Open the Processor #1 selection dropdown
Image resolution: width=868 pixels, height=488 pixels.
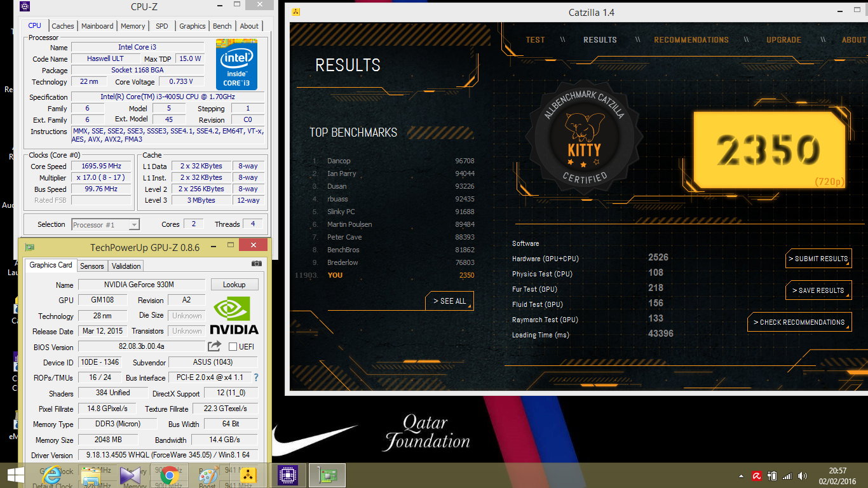[105, 224]
